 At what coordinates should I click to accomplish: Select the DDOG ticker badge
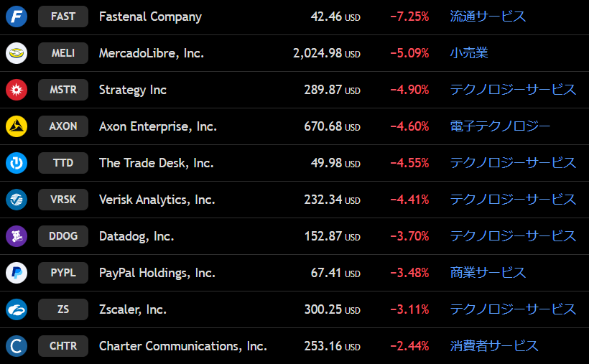point(63,236)
